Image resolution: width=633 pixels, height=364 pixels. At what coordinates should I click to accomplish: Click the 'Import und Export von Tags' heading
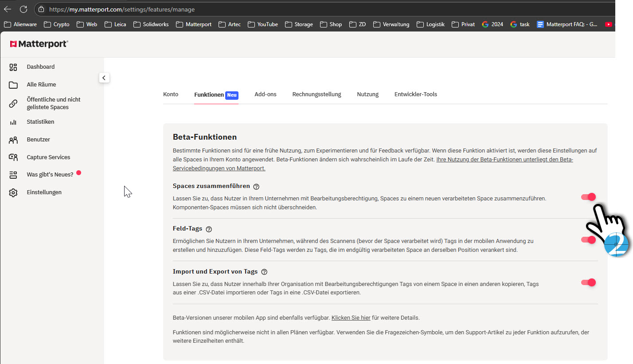pos(215,272)
